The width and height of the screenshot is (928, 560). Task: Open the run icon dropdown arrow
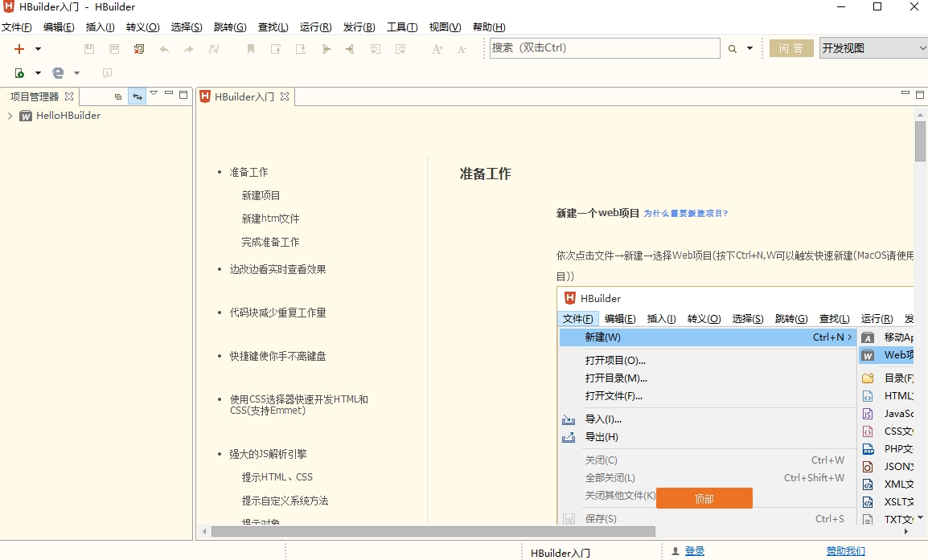pyautogui.click(x=38, y=73)
